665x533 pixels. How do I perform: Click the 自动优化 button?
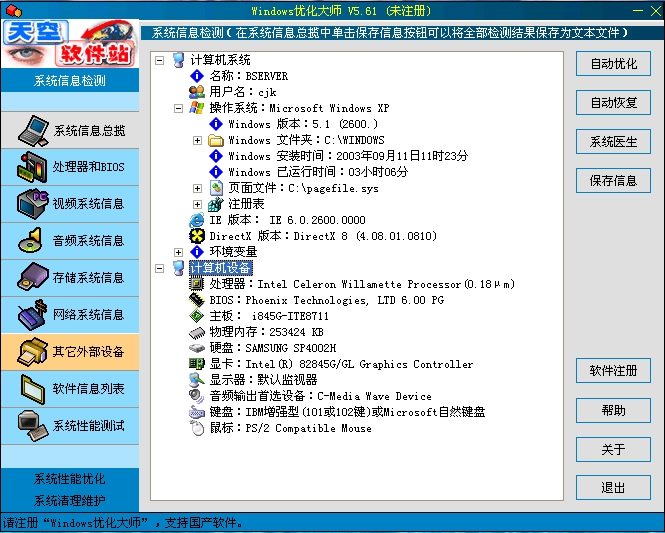click(613, 64)
